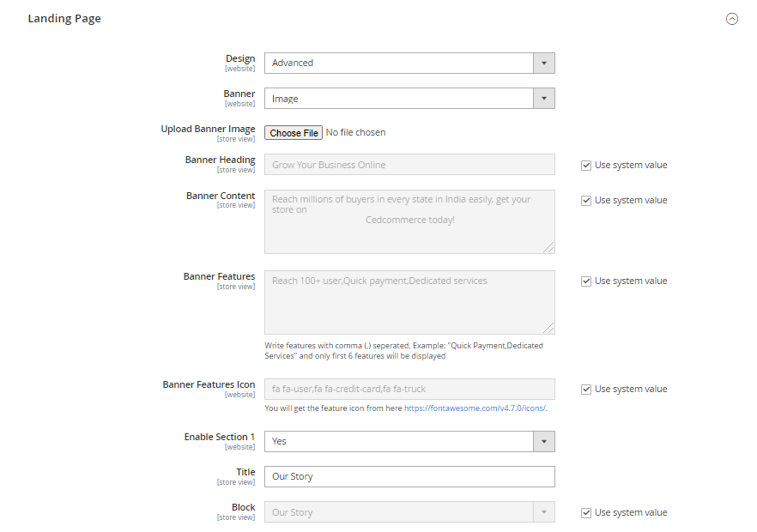The image size is (757, 532).
Task: Click the Banner Features Icon field
Action: tap(409, 390)
